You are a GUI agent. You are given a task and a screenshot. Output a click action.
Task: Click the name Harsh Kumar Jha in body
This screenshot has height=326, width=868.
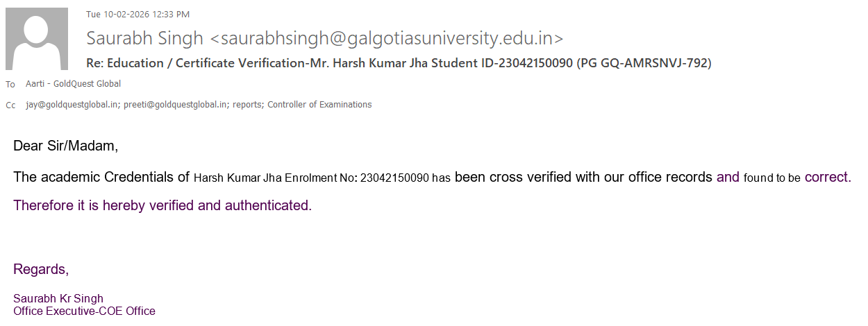pos(233,178)
